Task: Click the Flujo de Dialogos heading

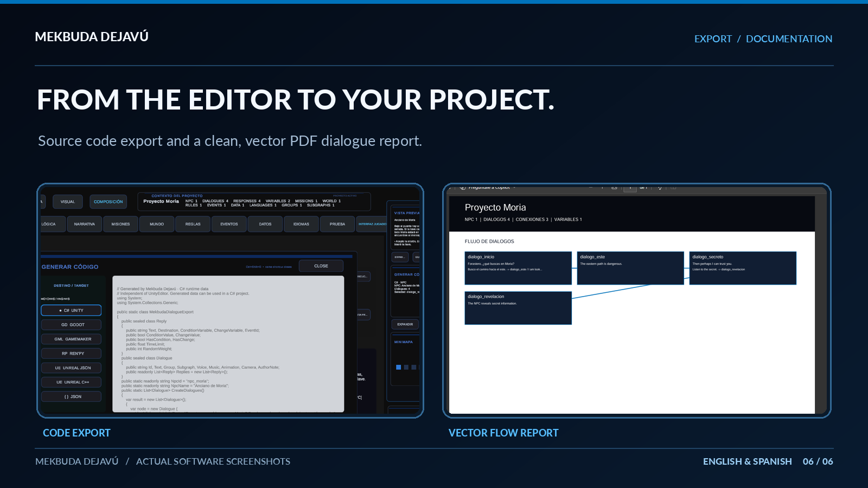Action: pos(489,241)
